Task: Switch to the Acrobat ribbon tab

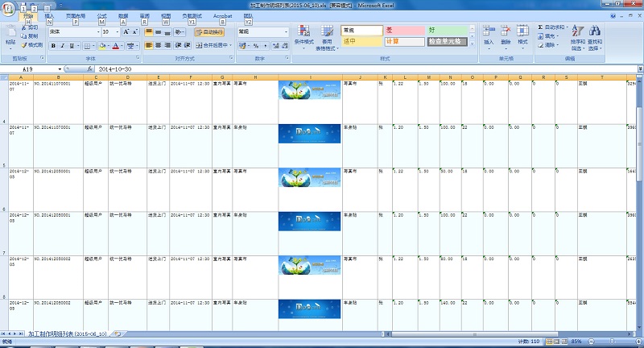Action: (222, 16)
